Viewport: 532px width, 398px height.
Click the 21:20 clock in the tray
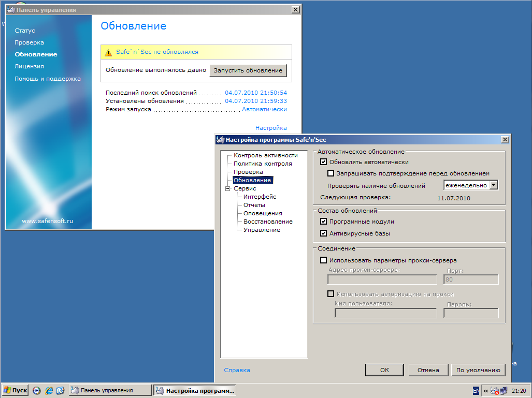point(519,391)
